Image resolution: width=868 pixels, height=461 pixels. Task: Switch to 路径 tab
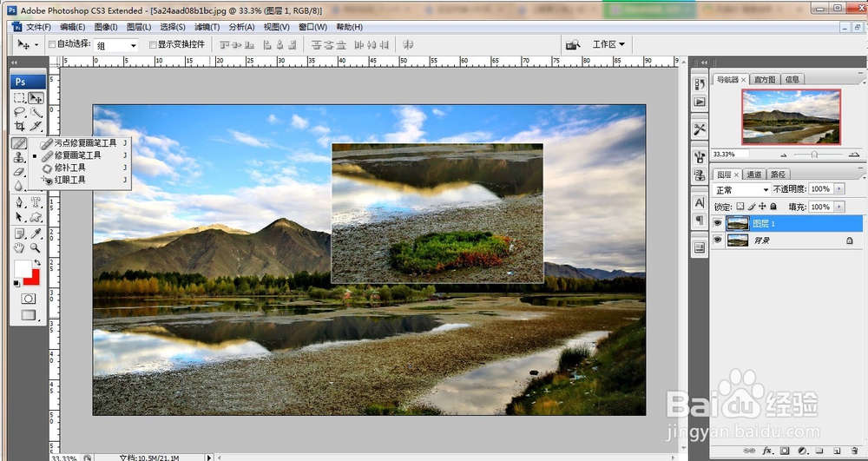click(778, 175)
